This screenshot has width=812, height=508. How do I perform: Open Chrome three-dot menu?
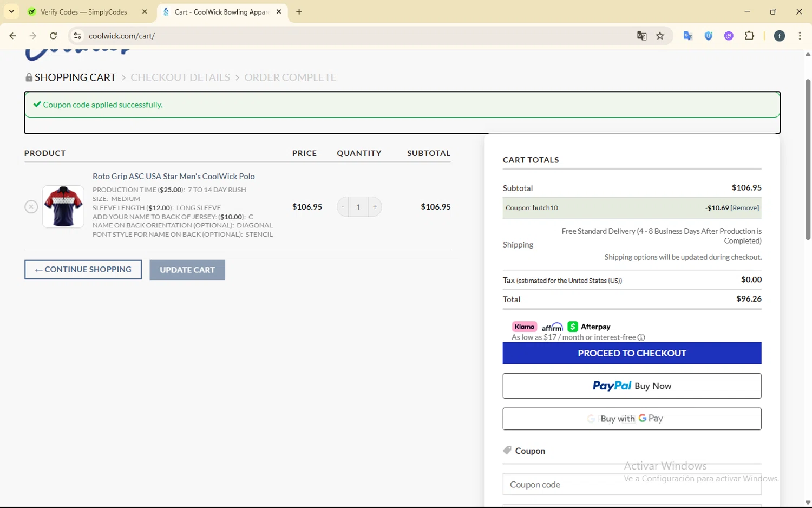[x=800, y=36]
